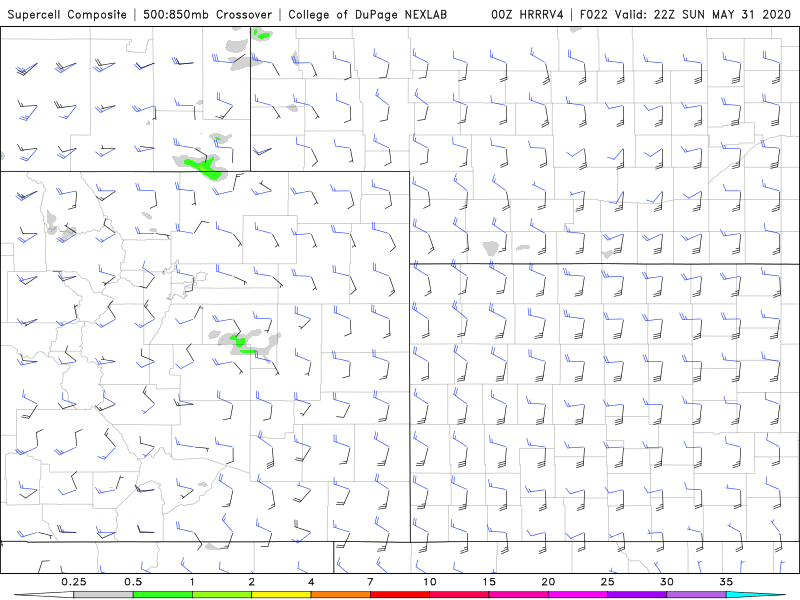The image size is (800, 600).
Task: Click the 'Supercell Composite' title text
Action: coord(67,14)
